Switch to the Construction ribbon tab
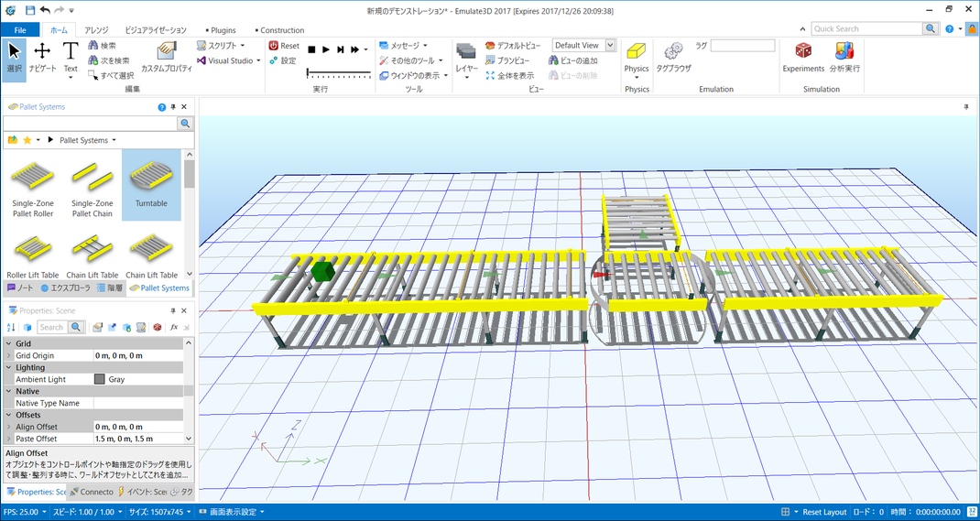Image resolution: width=980 pixels, height=521 pixels. 280,30
